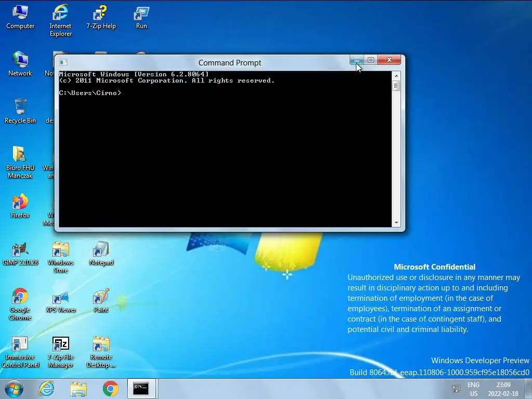The width and height of the screenshot is (532, 399).
Task: Open the XPS Viewer shortcut
Action: 60,301
